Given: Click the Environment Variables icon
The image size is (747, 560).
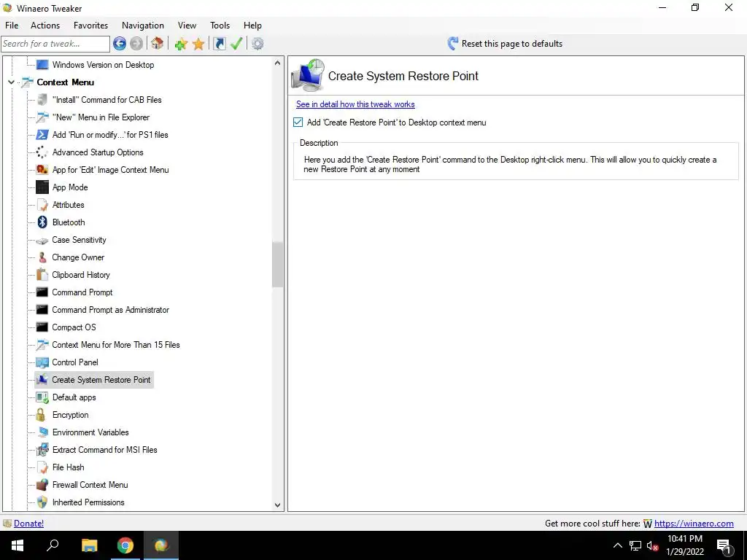Looking at the screenshot, I should point(42,432).
